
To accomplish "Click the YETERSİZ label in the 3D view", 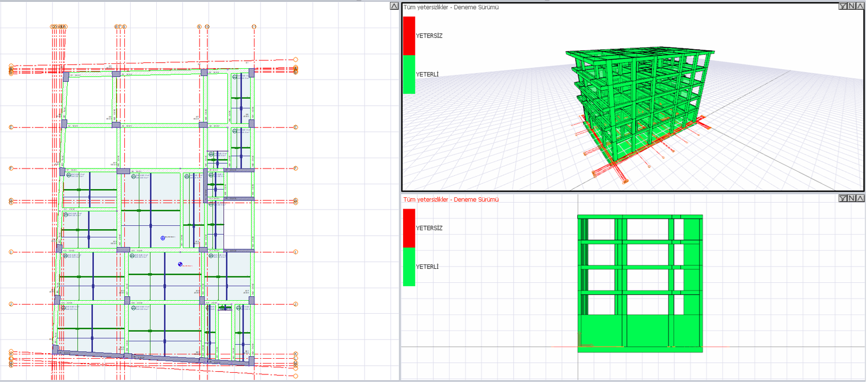I will pos(429,36).
